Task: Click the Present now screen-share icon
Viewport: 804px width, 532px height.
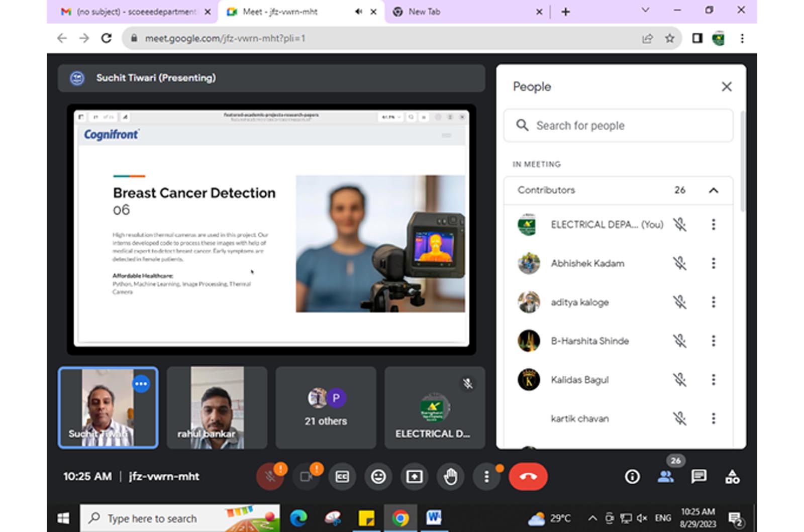Action: [414, 476]
